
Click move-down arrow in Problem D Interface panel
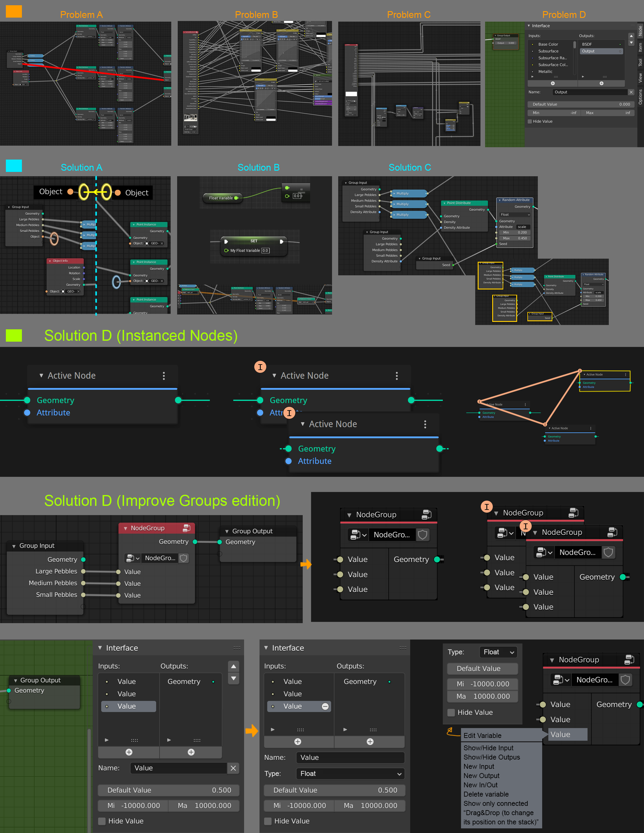point(631,43)
